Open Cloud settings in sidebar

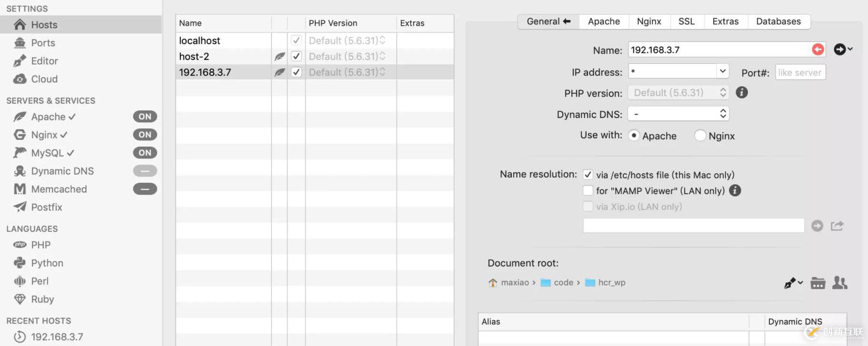click(44, 79)
